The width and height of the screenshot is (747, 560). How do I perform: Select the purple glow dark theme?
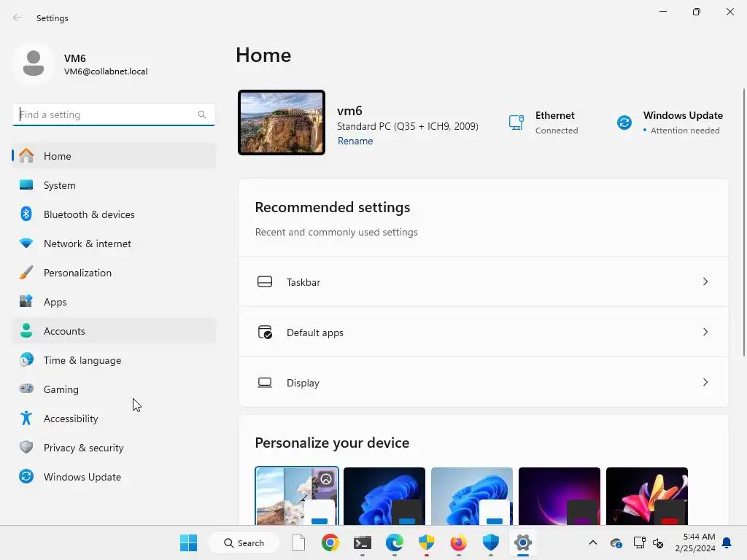[560, 496]
